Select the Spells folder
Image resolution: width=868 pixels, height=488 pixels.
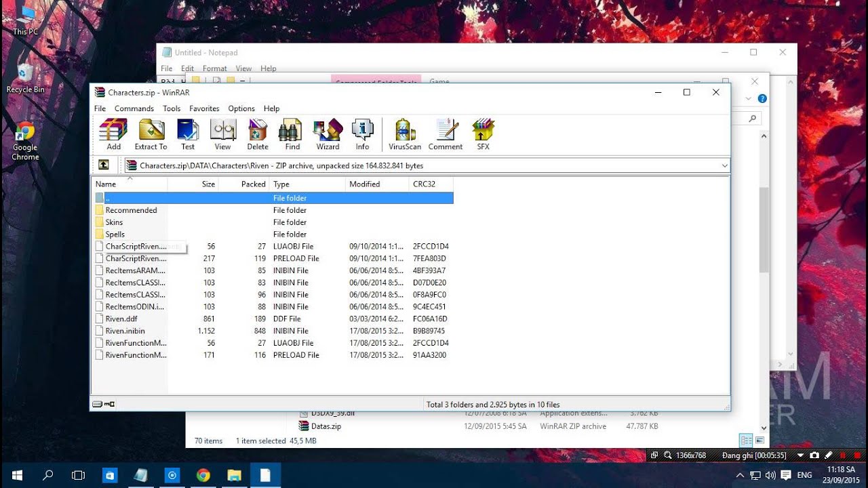pos(273,234)
